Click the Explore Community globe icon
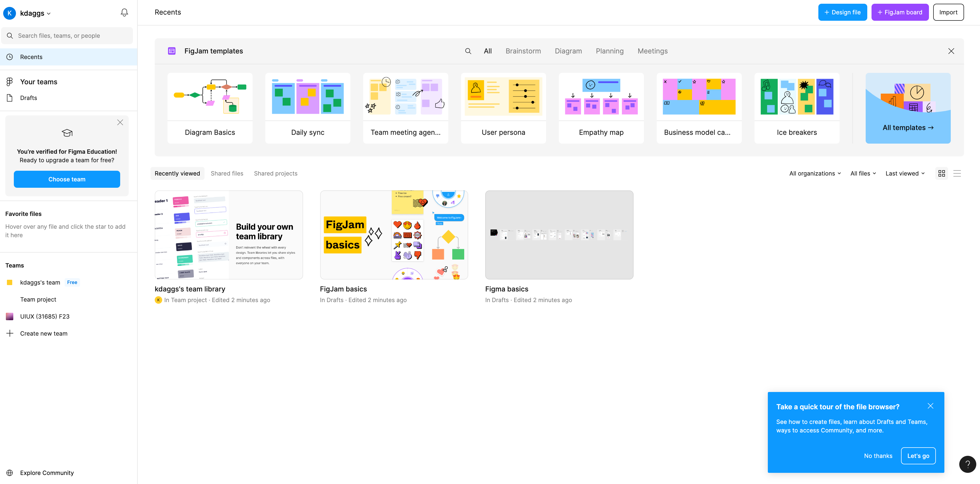 coord(10,473)
